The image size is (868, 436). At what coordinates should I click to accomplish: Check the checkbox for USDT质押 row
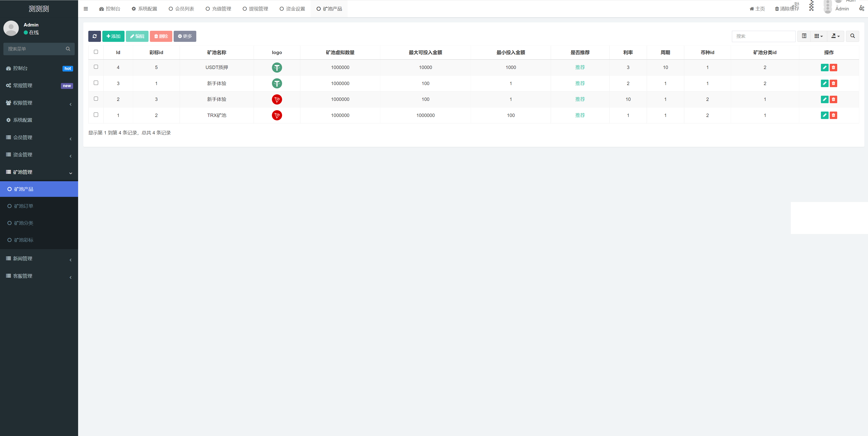point(96,67)
